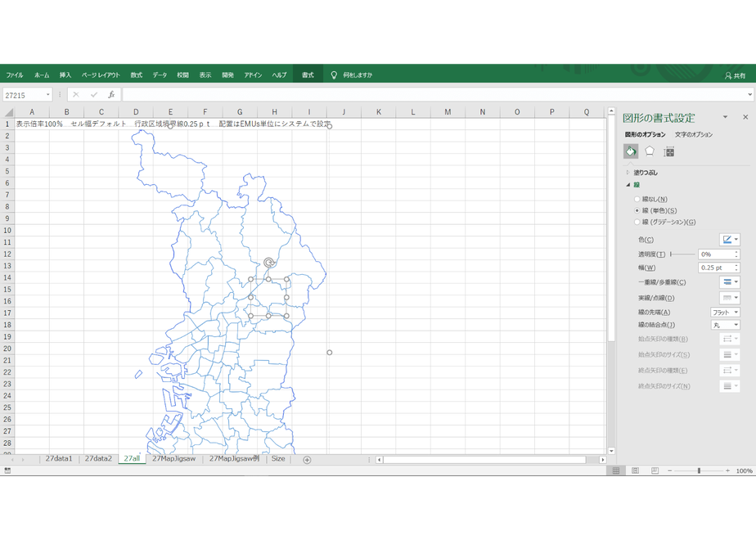This screenshot has width=756, height=540.
Task: Switch to Normal view icon in status bar
Action: click(616, 470)
